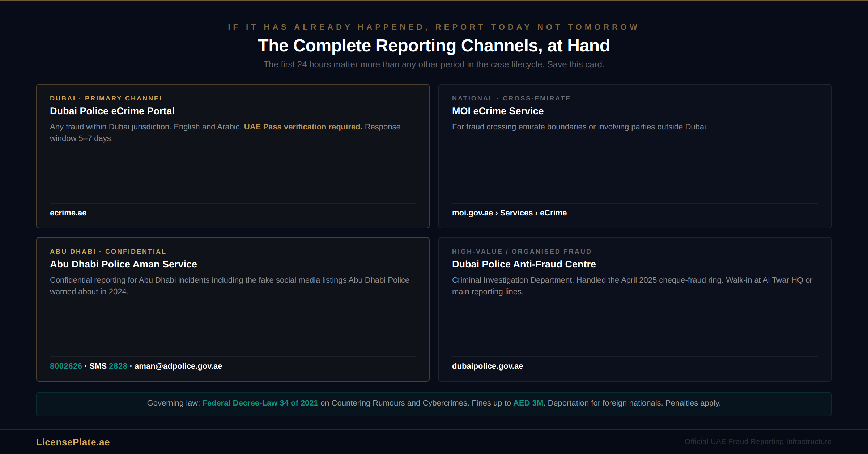
Task: Email aman@adpolice.gov.ae
Action: click(178, 366)
